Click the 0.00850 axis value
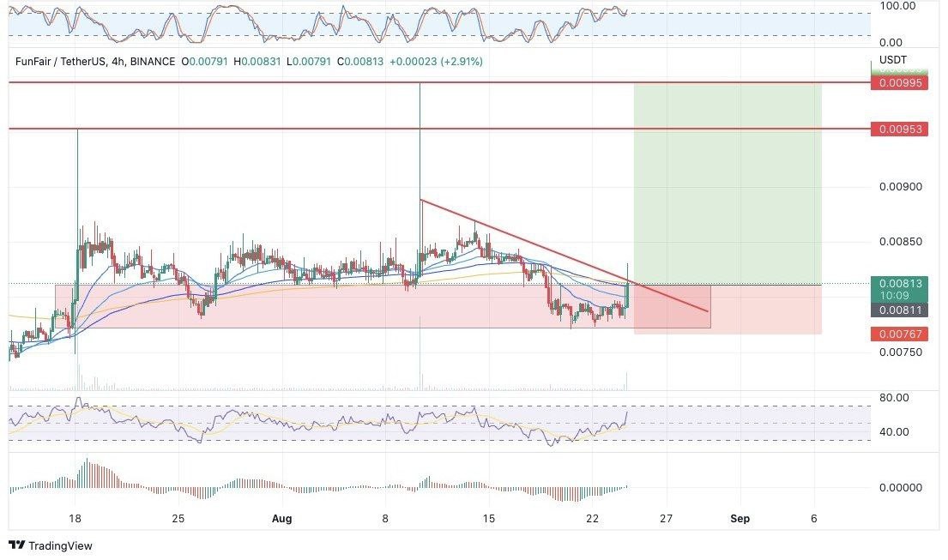948x560 pixels. (x=900, y=242)
